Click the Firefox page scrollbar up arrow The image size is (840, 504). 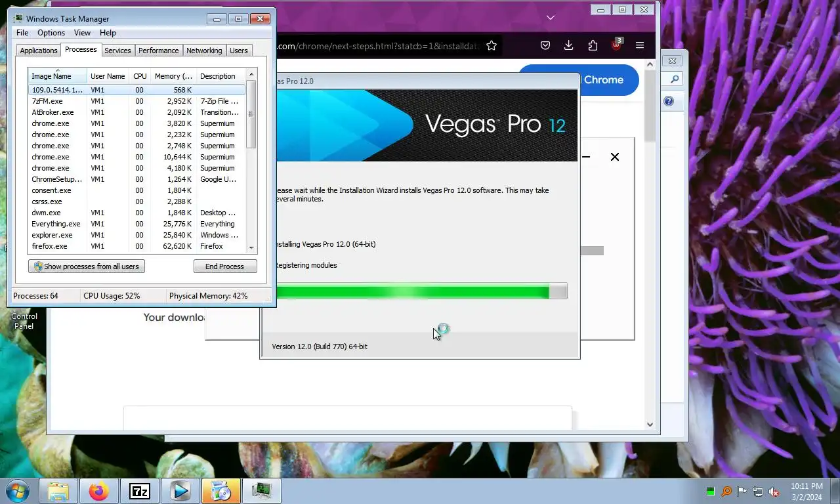point(650,65)
